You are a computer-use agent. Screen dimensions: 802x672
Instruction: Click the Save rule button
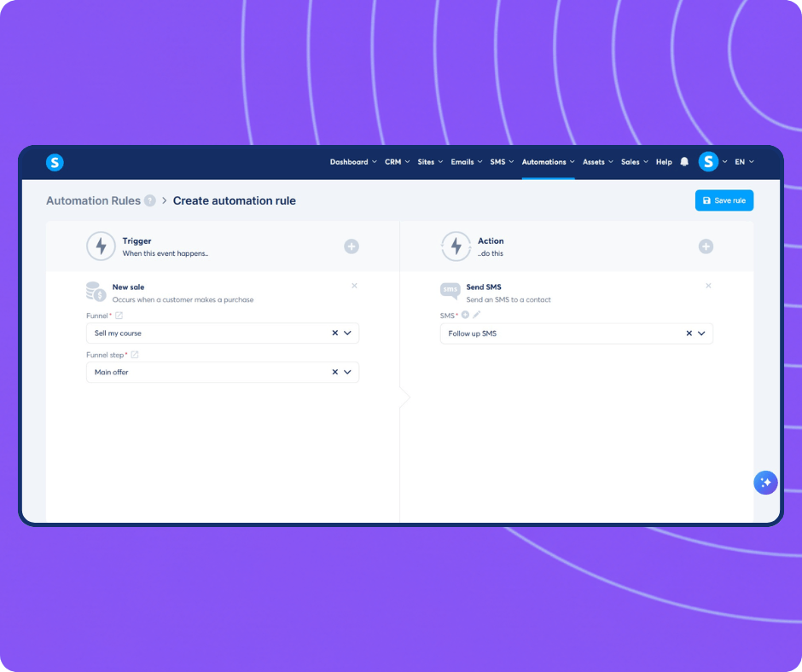point(724,200)
